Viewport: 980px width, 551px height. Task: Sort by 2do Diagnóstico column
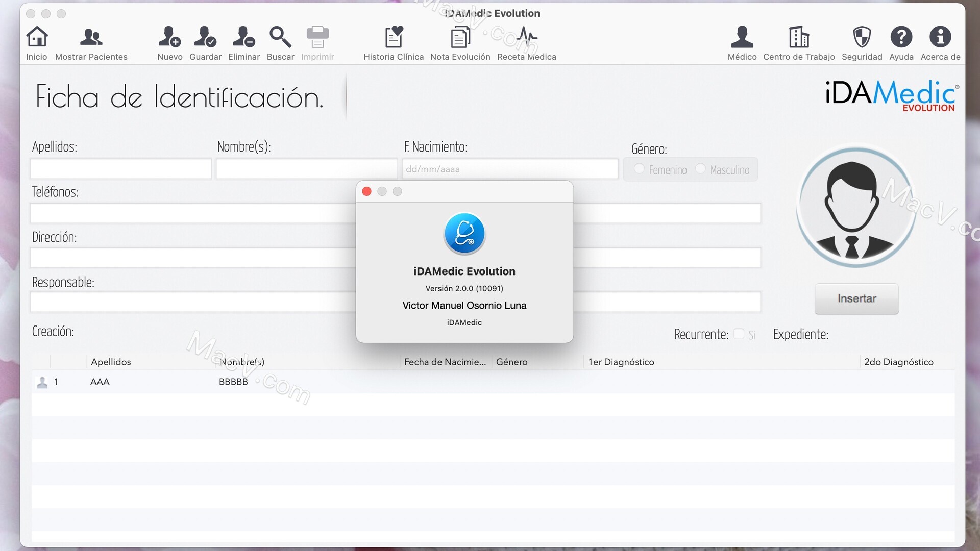pos(899,362)
